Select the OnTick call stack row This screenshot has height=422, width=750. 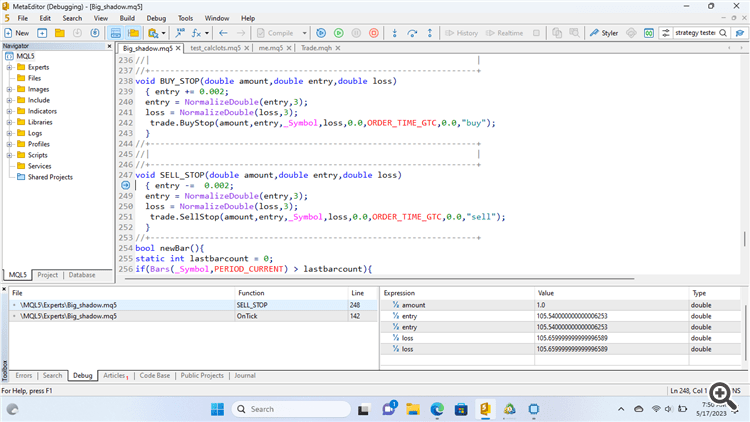(x=193, y=316)
